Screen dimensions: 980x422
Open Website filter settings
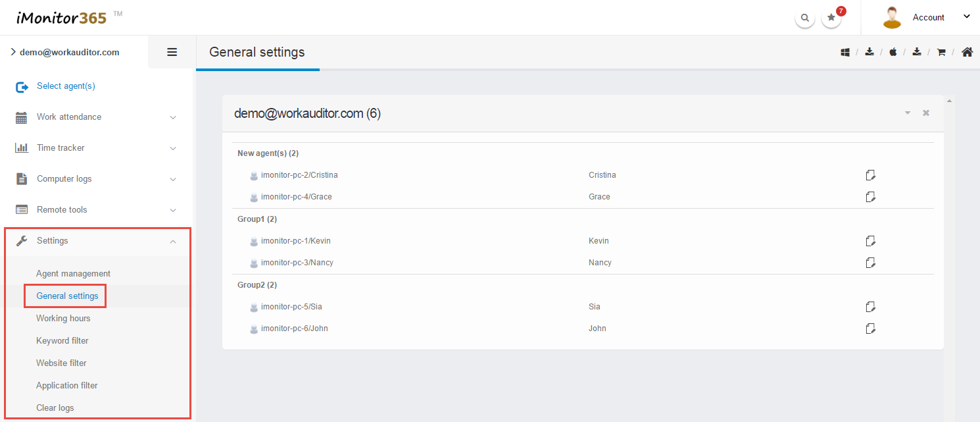click(61, 363)
